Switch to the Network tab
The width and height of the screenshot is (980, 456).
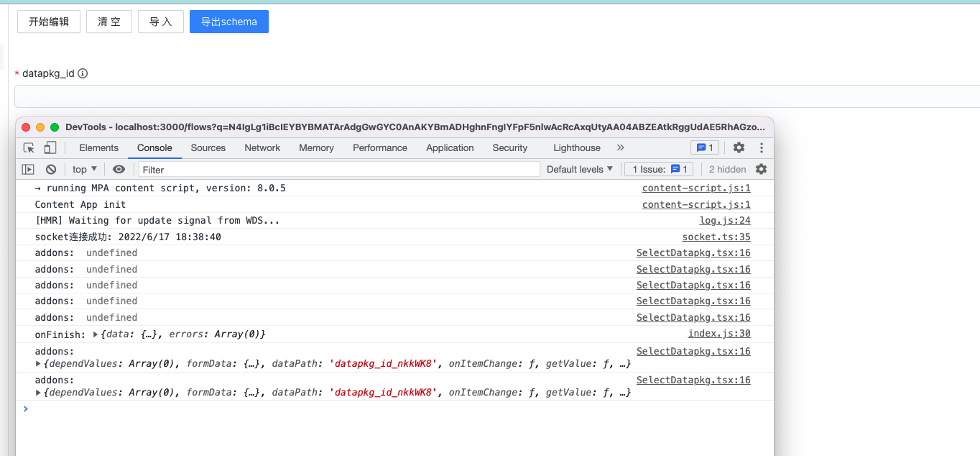[262, 147]
